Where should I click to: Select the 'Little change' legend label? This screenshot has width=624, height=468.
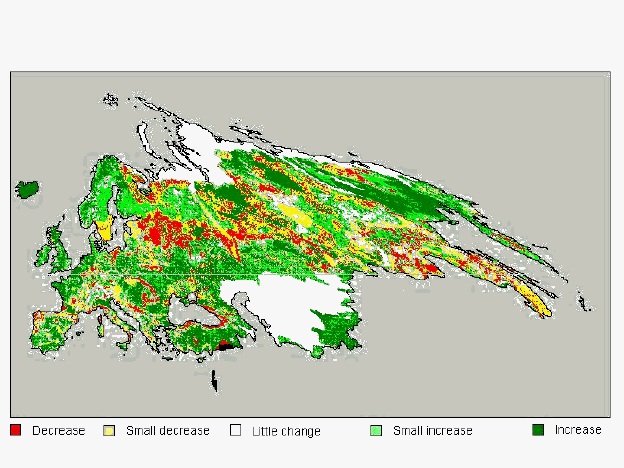coord(286,431)
